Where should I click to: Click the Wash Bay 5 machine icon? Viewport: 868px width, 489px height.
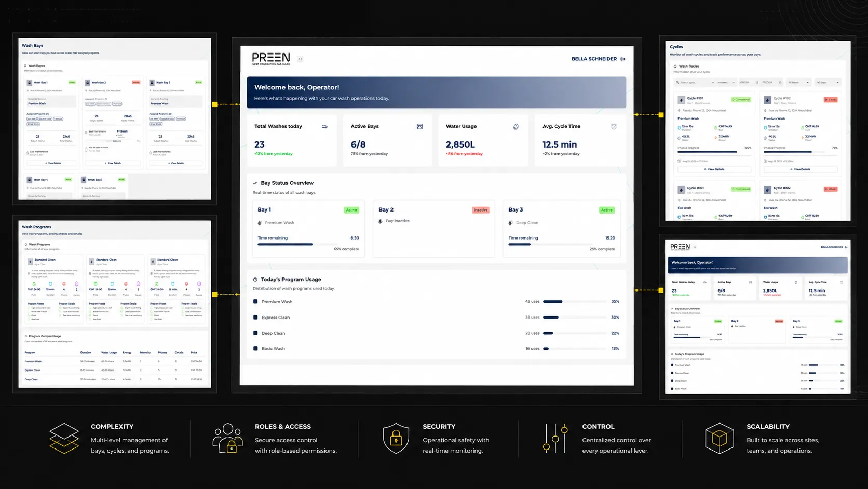point(83,180)
